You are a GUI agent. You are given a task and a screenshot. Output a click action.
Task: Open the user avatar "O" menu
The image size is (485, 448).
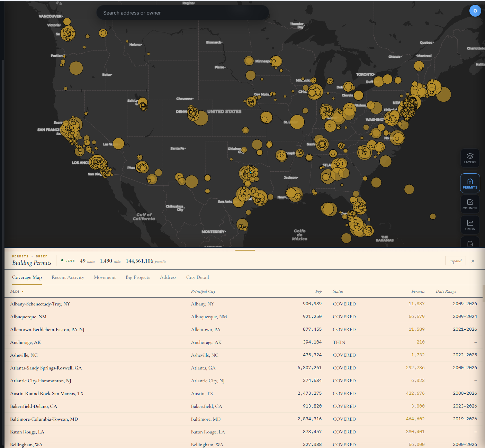(475, 11)
